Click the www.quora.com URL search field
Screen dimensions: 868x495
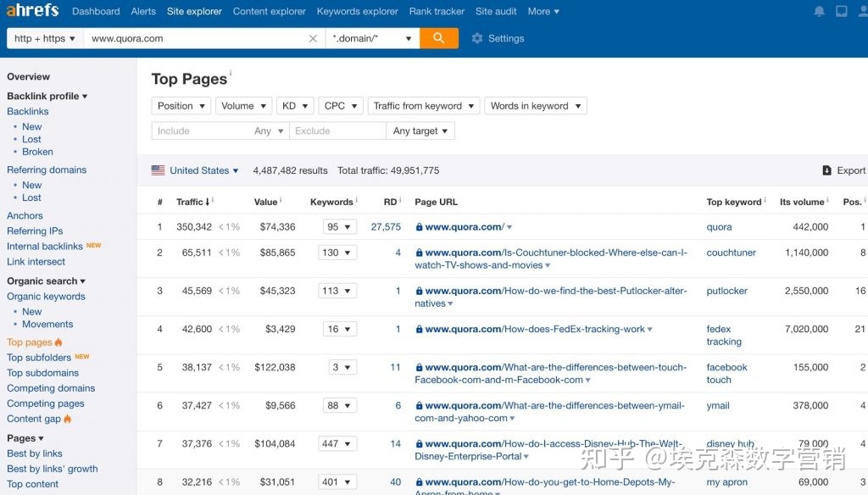pyautogui.click(x=197, y=38)
